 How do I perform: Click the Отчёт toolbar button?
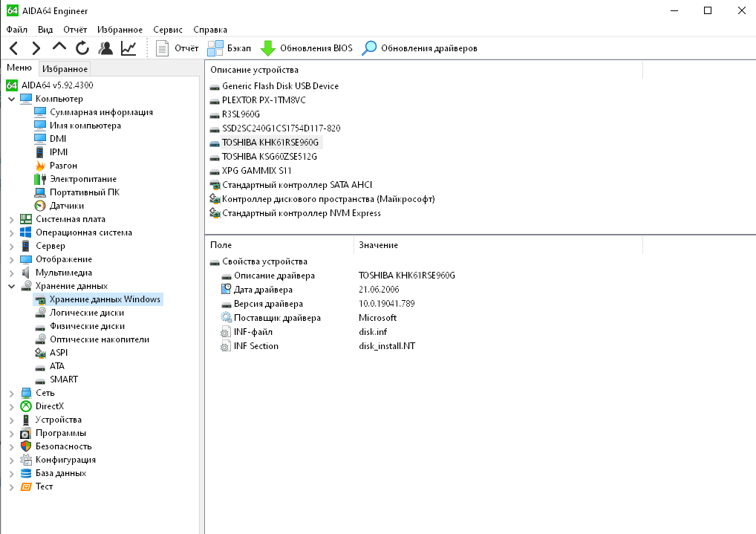(177, 48)
